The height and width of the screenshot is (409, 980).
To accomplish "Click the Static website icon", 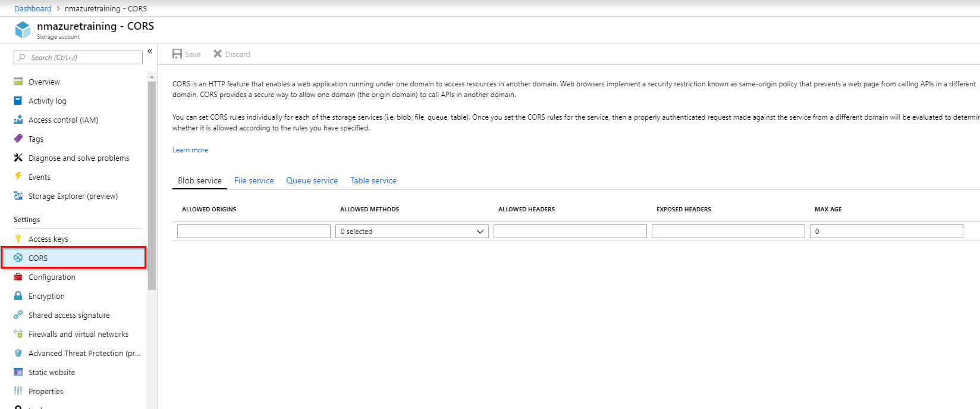I will tap(18, 372).
